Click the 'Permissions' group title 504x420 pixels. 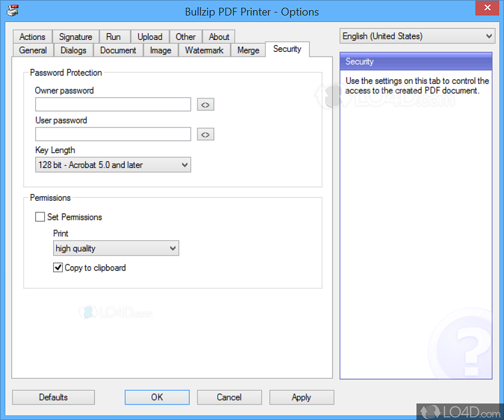(x=50, y=198)
